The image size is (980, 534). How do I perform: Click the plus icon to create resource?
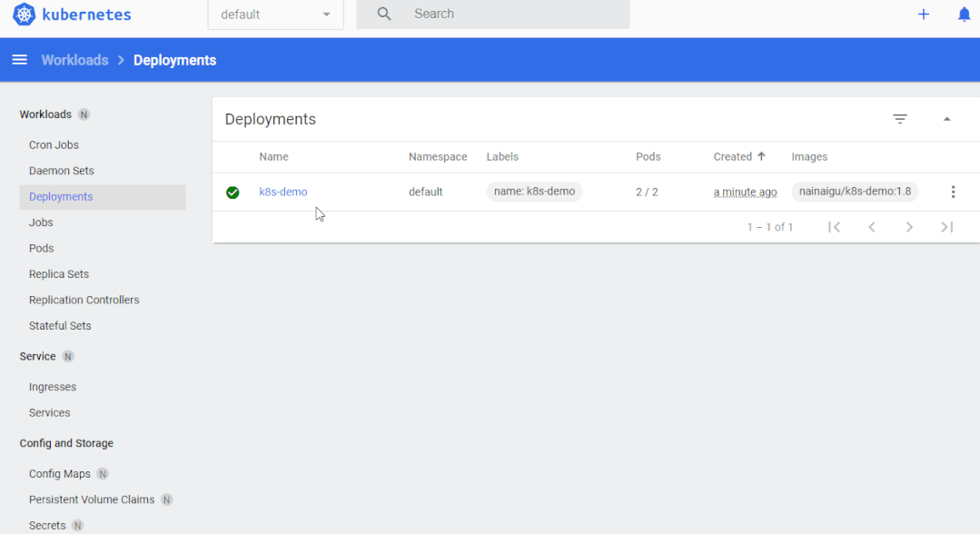(923, 15)
